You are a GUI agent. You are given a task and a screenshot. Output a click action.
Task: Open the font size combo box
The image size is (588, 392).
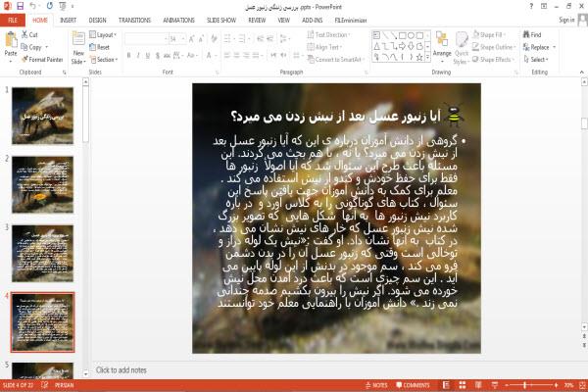(x=177, y=38)
